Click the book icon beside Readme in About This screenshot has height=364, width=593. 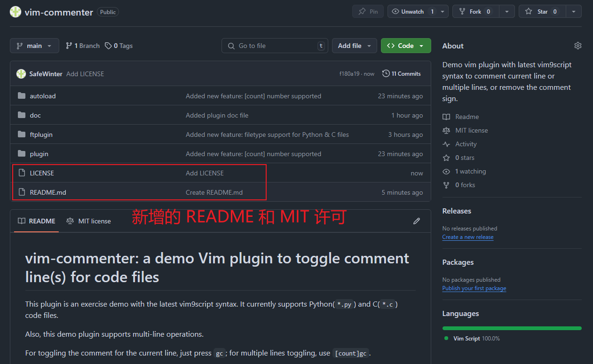tap(446, 117)
